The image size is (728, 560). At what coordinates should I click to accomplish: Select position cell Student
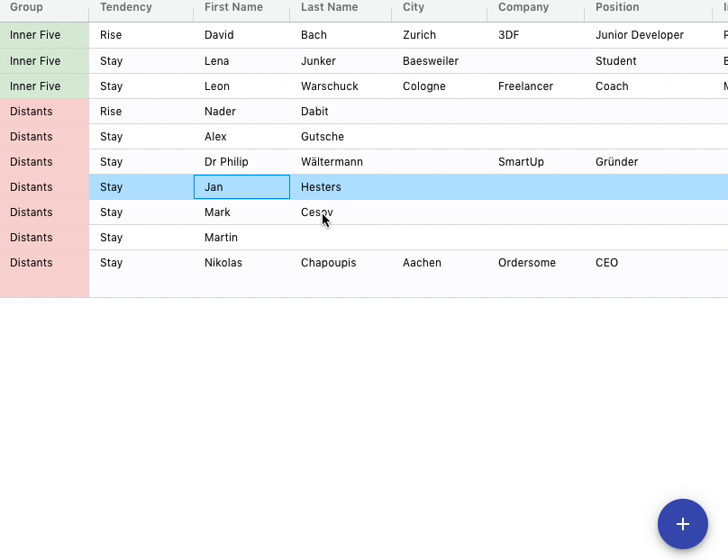pyautogui.click(x=648, y=61)
